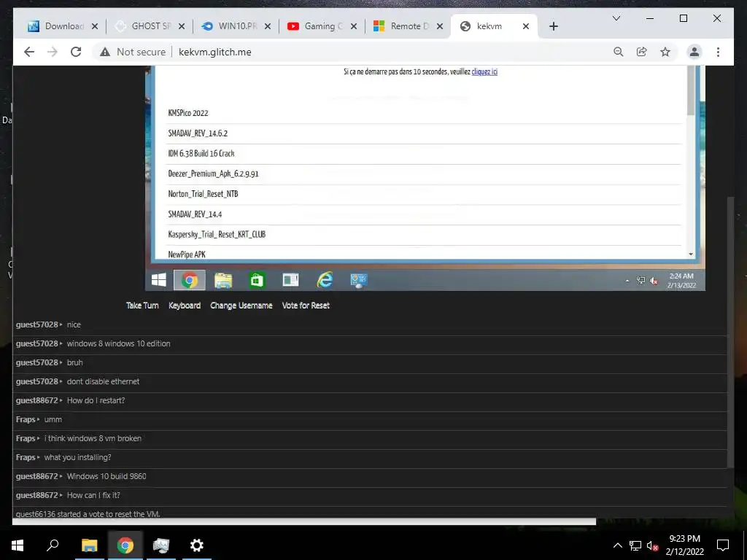Viewport: 747px width, 560px height.
Task: Open the Store in the VM taskbar
Action: click(x=257, y=280)
